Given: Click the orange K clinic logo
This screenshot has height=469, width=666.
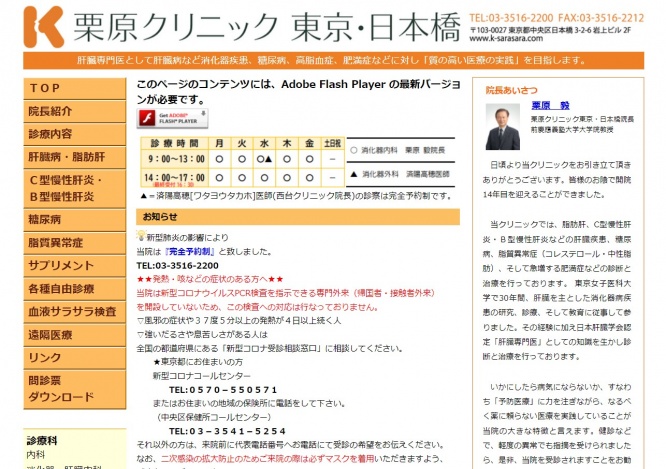Looking at the screenshot, I should 43,23.
